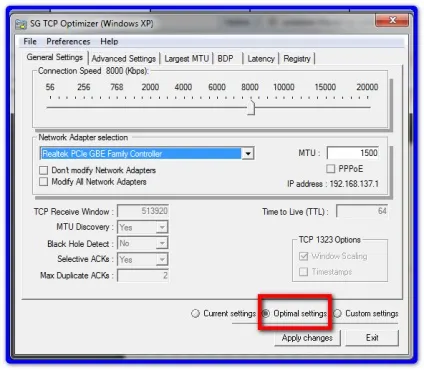Screen dimensions: 424x370
Task: Click the Connection Speed slider thumb
Action: (x=251, y=107)
